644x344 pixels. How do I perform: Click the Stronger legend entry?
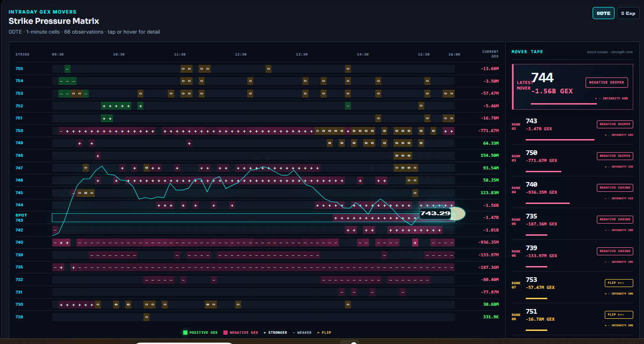point(275,333)
